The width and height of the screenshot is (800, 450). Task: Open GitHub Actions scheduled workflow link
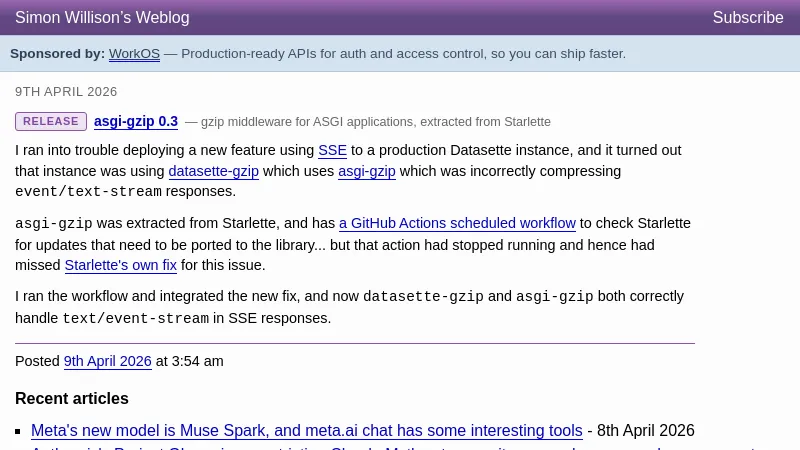click(457, 224)
